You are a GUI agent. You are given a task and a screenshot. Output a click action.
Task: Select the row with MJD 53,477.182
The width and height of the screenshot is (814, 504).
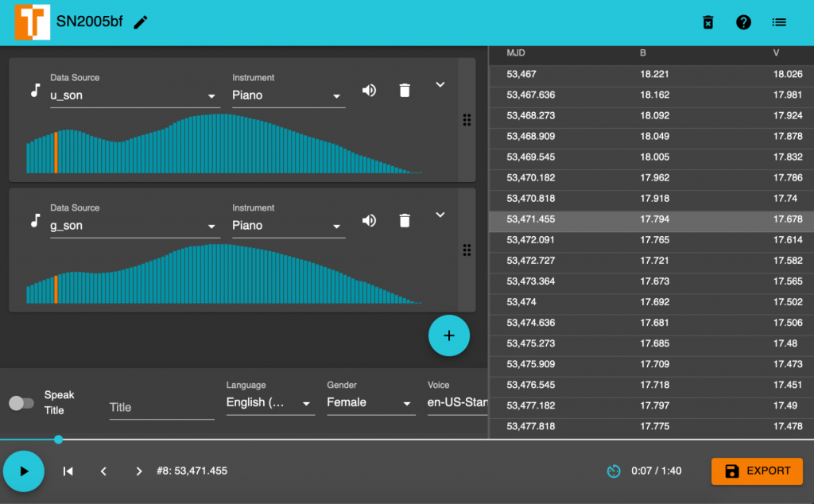tap(652, 406)
